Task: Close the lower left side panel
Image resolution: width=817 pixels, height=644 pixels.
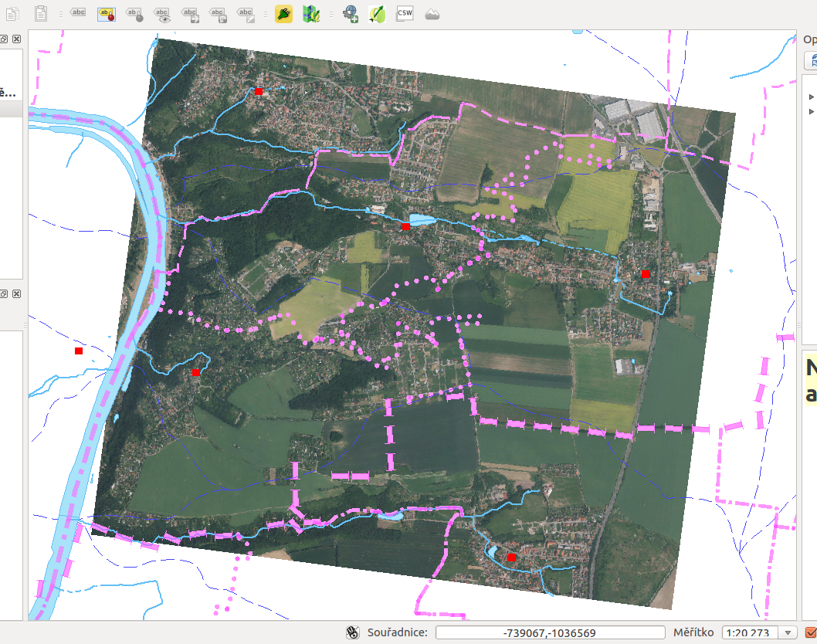Action: click(x=17, y=294)
